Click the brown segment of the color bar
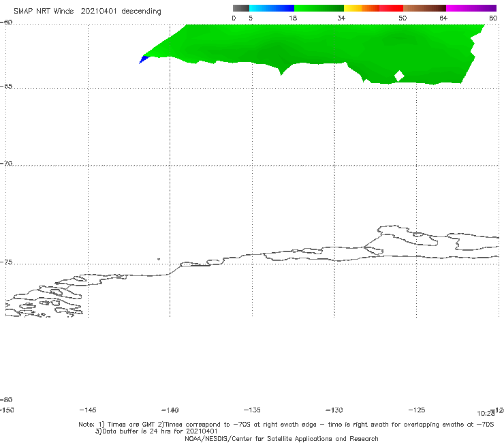This screenshot has width=504, height=443. (x=424, y=8)
